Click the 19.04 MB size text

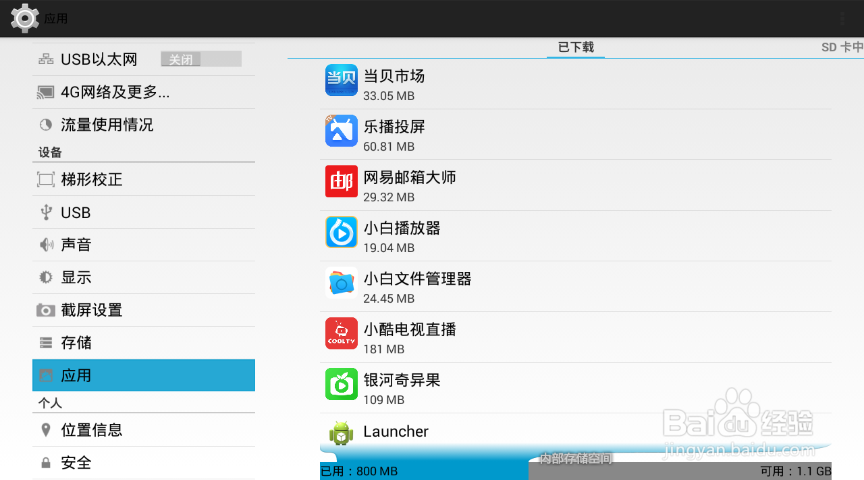389,248
